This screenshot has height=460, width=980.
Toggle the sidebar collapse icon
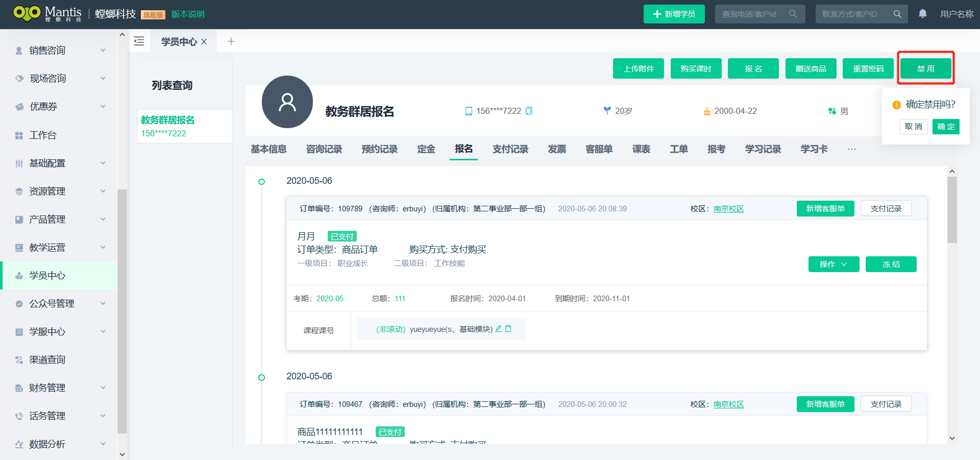click(x=139, y=41)
